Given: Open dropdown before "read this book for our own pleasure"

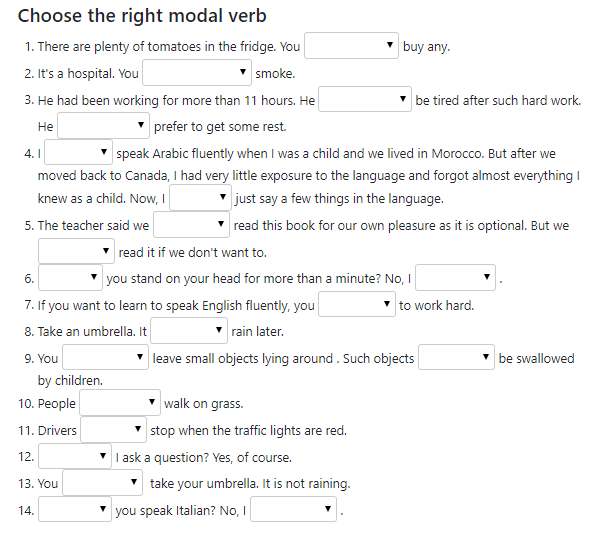Looking at the screenshot, I should [191, 225].
